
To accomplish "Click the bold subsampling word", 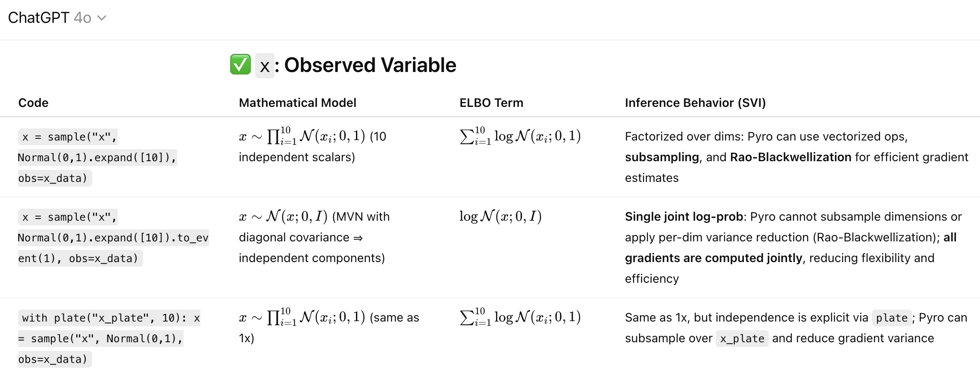I will 662,157.
